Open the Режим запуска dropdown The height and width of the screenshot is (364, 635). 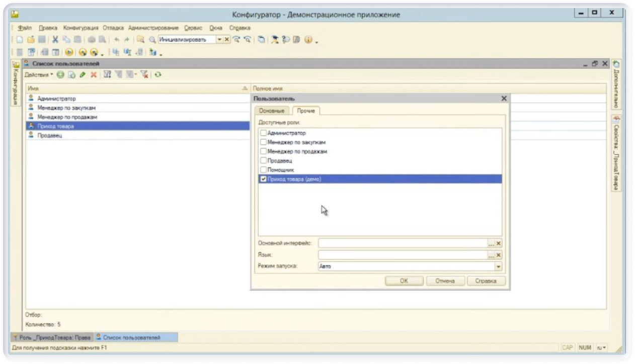click(498, 266)
